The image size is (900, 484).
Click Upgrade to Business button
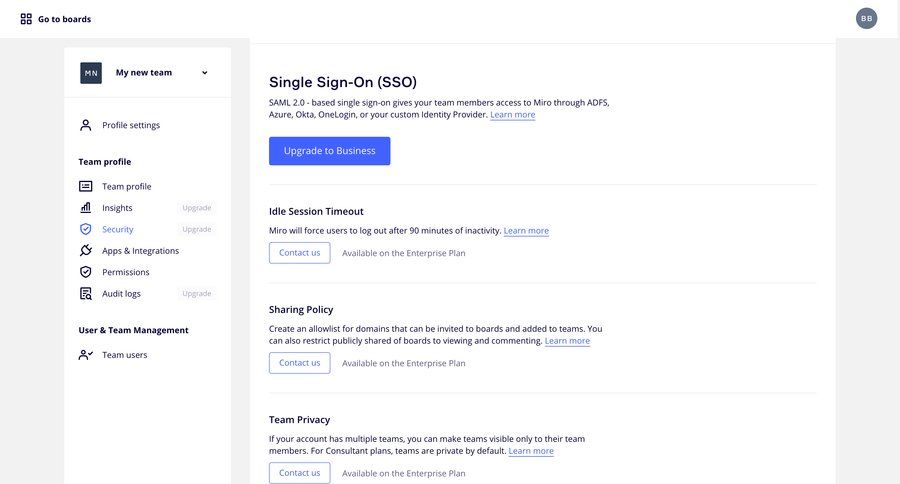[x=329, y=151]
